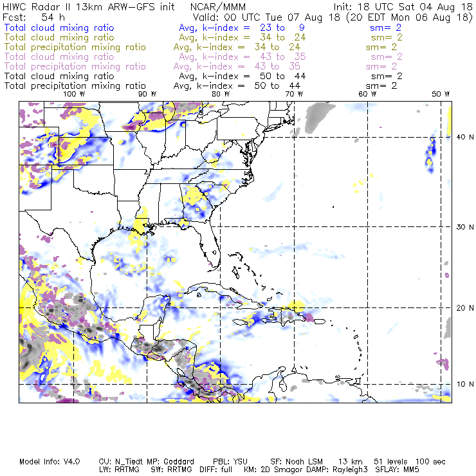Click the 'PBL: YSU' model setting
This screenshot has height=476, width=476.
point(230,462)
